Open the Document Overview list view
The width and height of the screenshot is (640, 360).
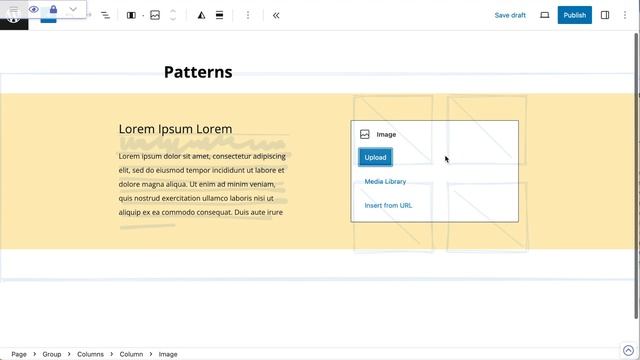coord(105,16)
